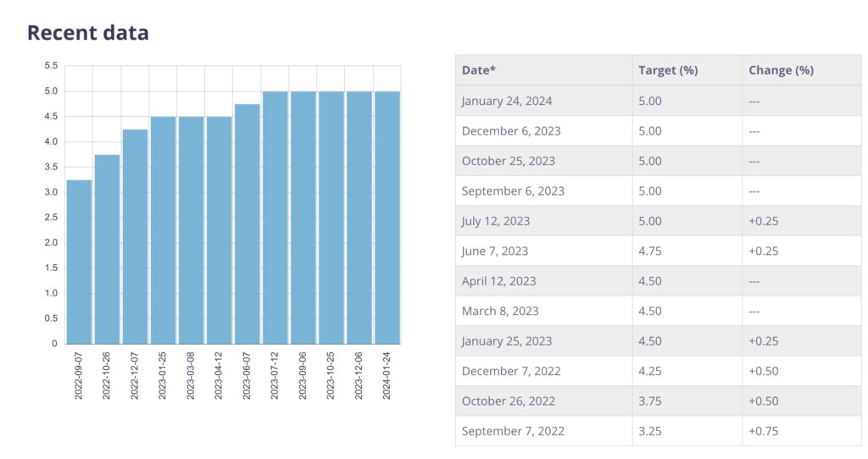This screenshot has height=459, width=868.
Task: Select the October 26, 2022 date cell
Action: [508, 401]
